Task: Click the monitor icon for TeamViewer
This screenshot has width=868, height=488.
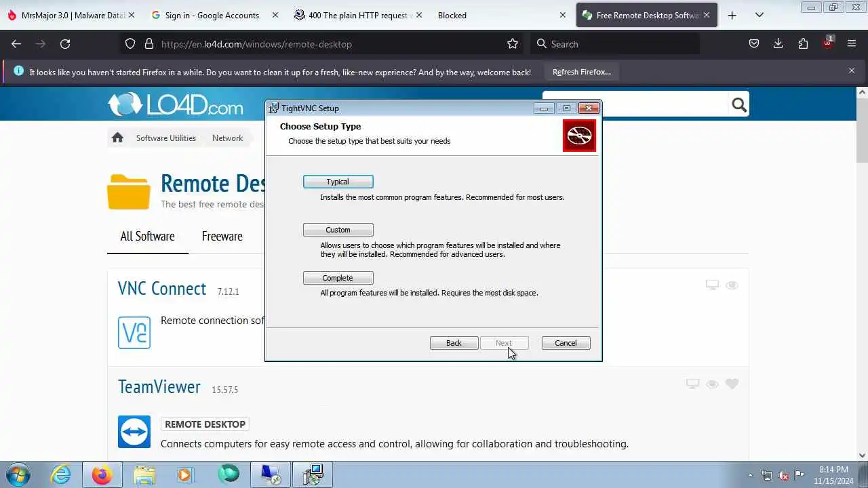Action: pos(692,384)
